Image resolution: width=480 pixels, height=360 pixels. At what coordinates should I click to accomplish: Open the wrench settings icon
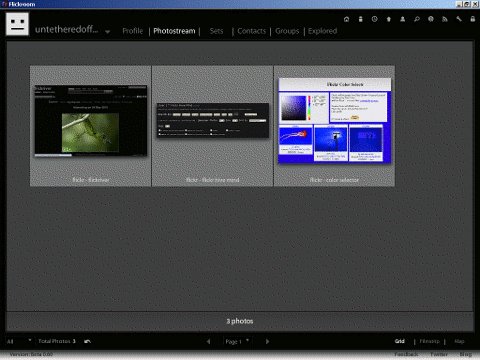click(x=459, y=19)
